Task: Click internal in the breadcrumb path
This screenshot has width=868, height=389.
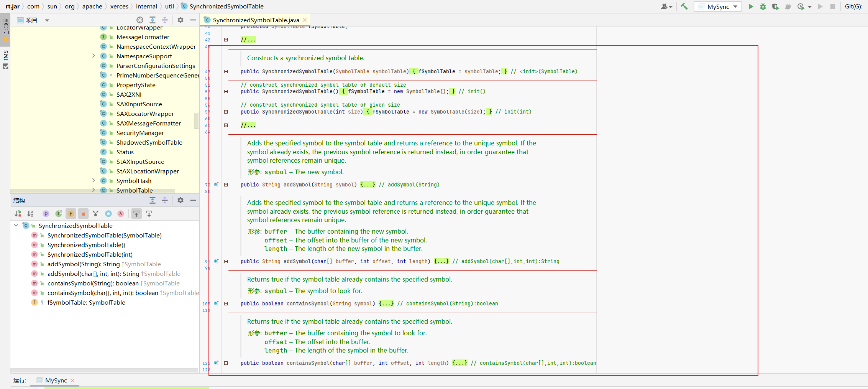Action: [x=146, y=6]
